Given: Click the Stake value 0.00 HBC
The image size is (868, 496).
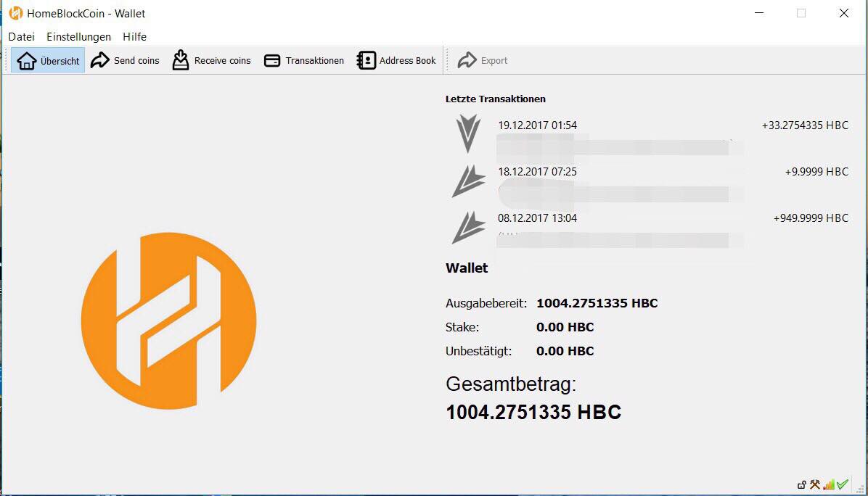Looking at the screenshot, I should (x=565, y=327).
